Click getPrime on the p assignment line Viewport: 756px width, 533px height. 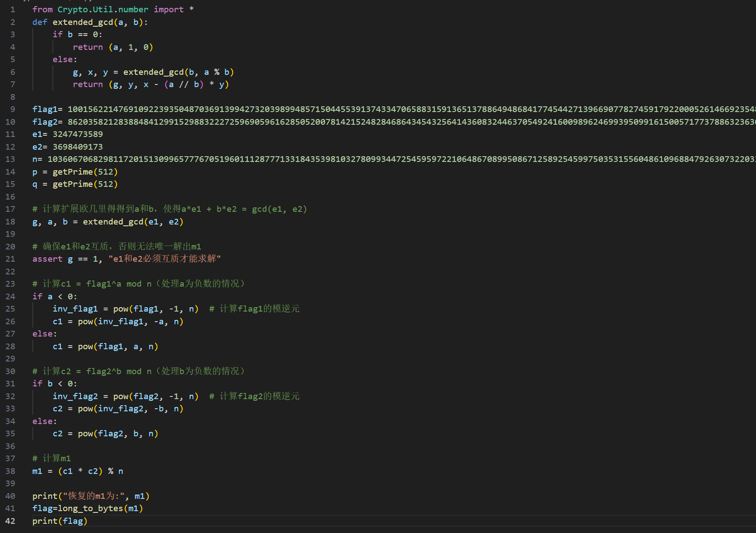pos(73,172)
